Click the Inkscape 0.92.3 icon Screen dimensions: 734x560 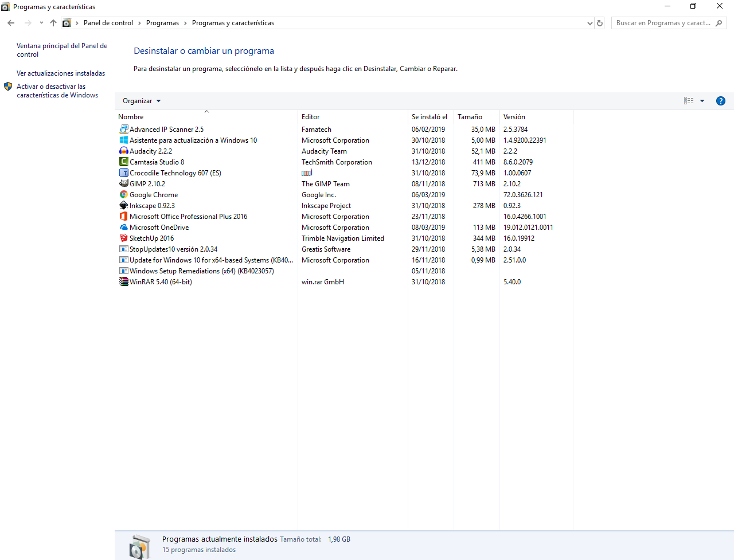[123, 206]
